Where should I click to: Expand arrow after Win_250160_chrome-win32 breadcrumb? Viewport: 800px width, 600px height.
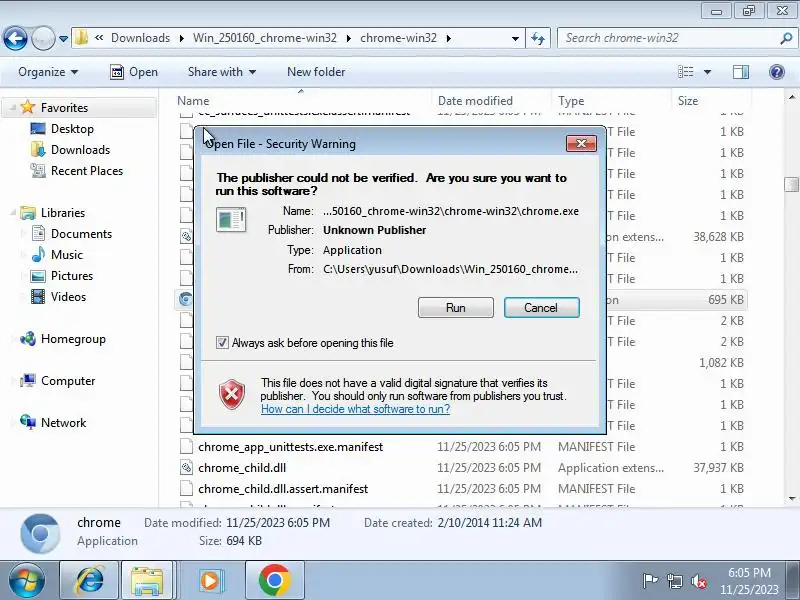[348, 38]
